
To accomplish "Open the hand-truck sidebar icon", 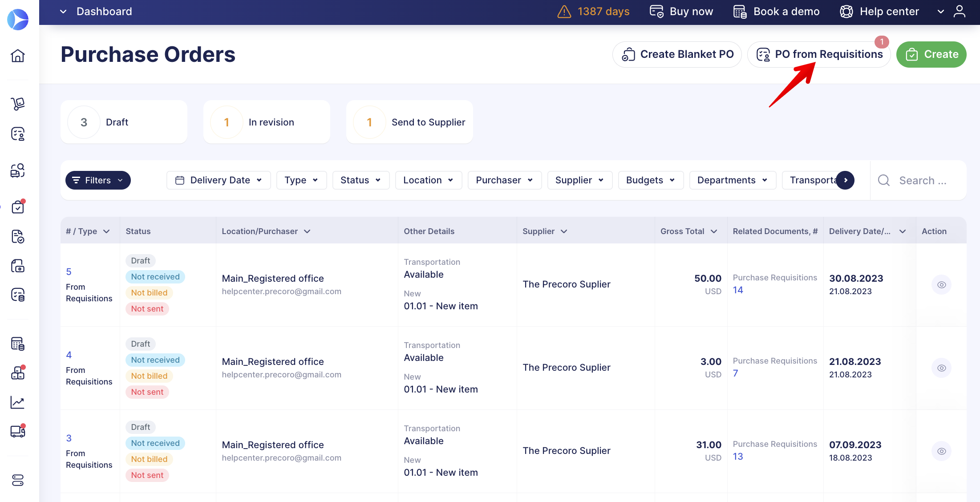I will tap(18, 104).
